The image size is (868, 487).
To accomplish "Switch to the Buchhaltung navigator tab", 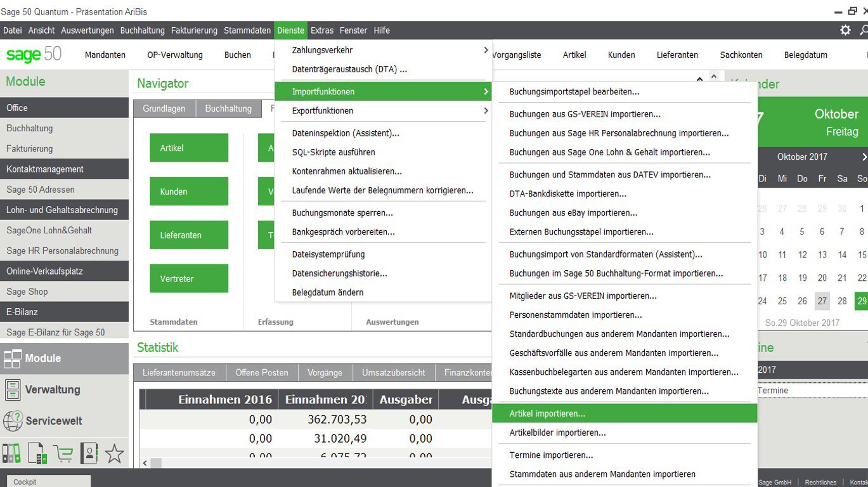I will tap(228, 108).
